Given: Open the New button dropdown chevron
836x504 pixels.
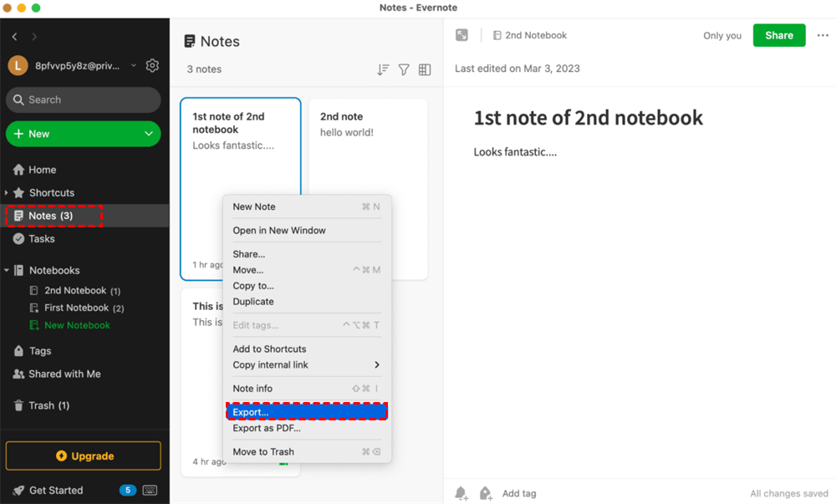Looking at the screenshot, I should (x=149, y=134).
